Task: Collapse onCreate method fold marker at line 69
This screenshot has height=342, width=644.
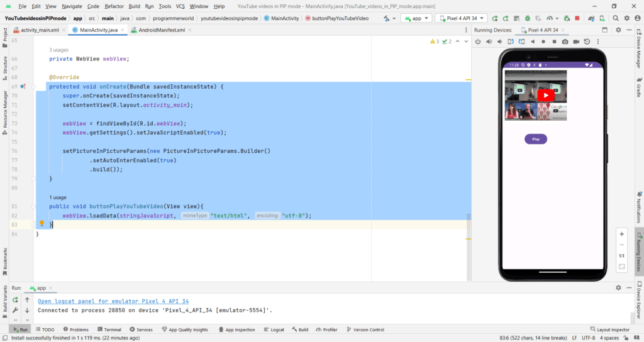Action: click(x=33, y=87)
